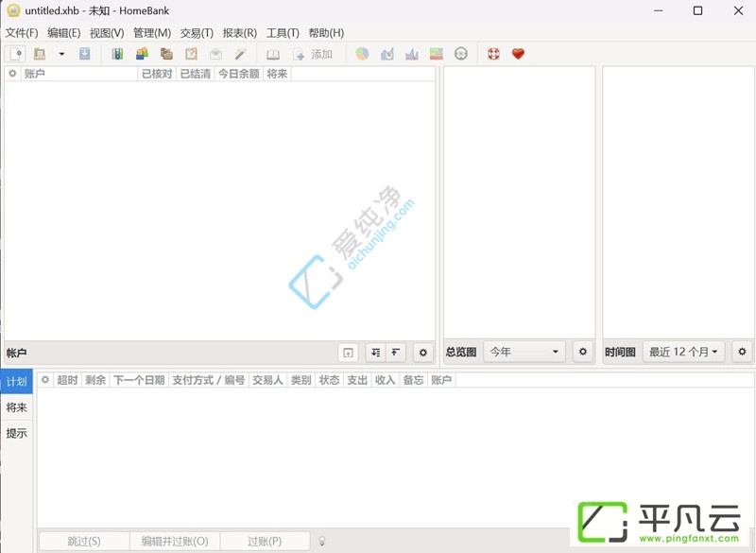Sort by the 账户 column header
Viewport: 756px width, 553px height.
click(78, 74)
